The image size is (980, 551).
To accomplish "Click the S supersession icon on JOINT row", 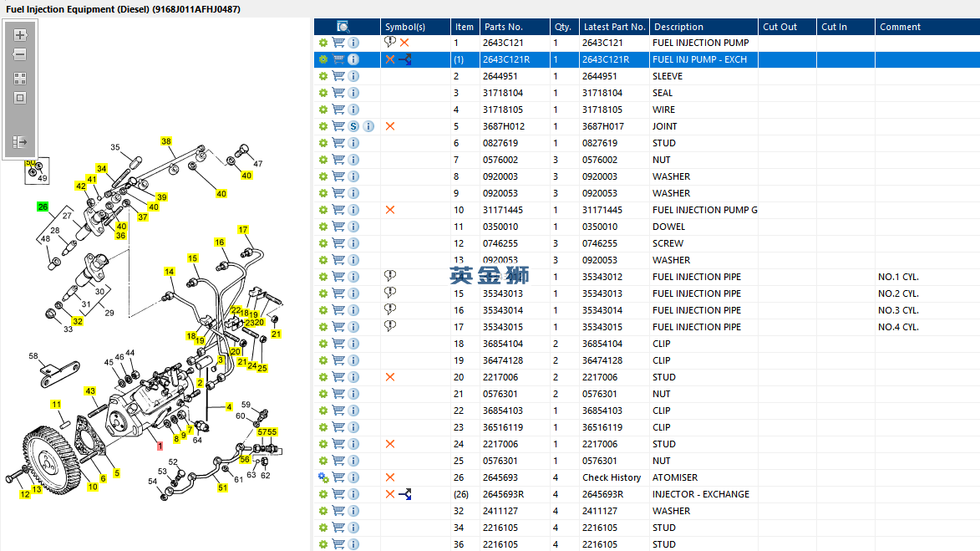I will tap(353, 126).
